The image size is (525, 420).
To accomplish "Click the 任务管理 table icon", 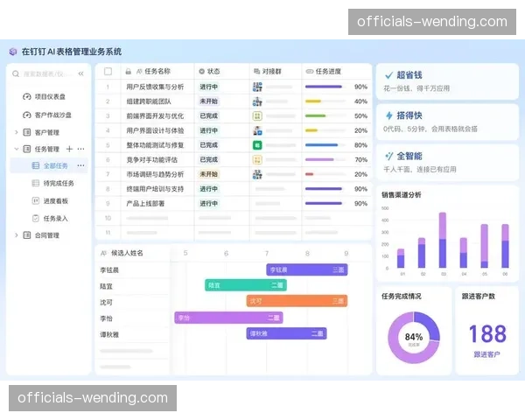I will [x=27, y=149].
